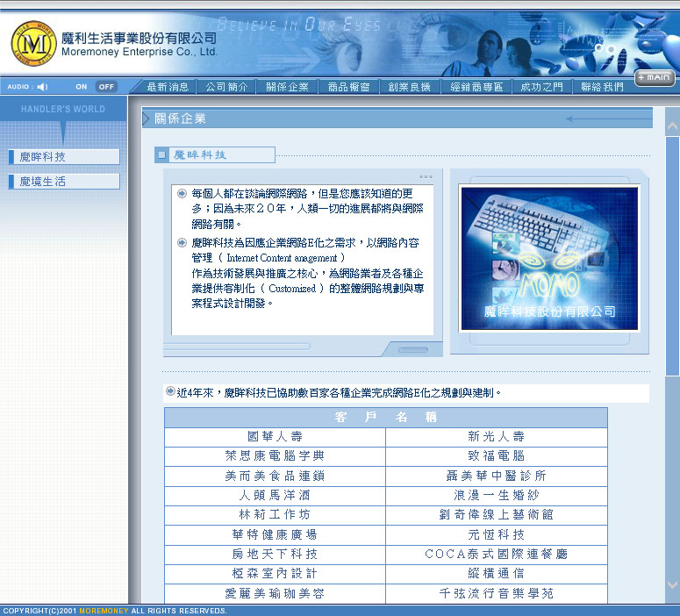Click the HANDLER'S WORLD sidebar title

[x=63, y=109]
